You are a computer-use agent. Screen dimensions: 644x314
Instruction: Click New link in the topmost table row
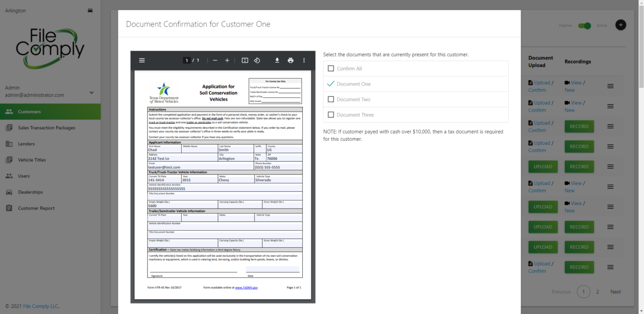point(570,90)
